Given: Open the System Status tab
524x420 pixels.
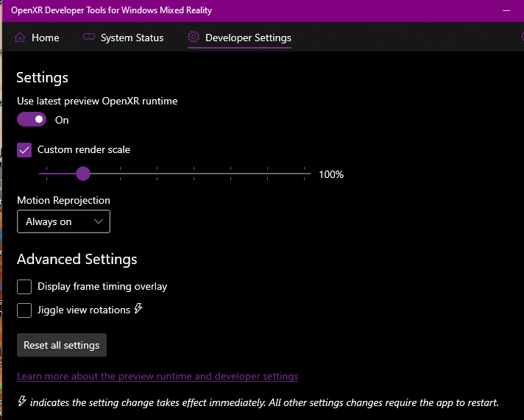Looking at the screenshot, I should coord(132,38).
